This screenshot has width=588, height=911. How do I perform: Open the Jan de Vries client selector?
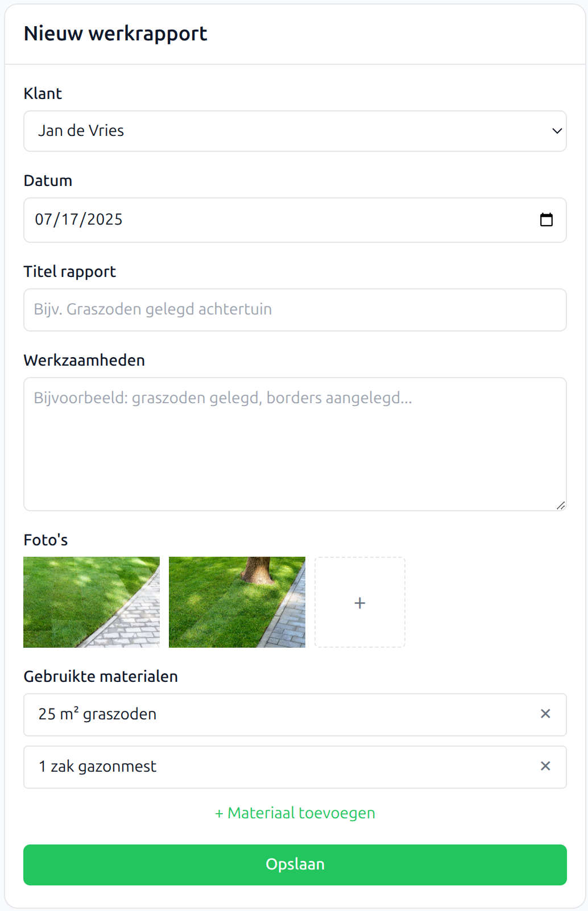(x=295, y=131)
